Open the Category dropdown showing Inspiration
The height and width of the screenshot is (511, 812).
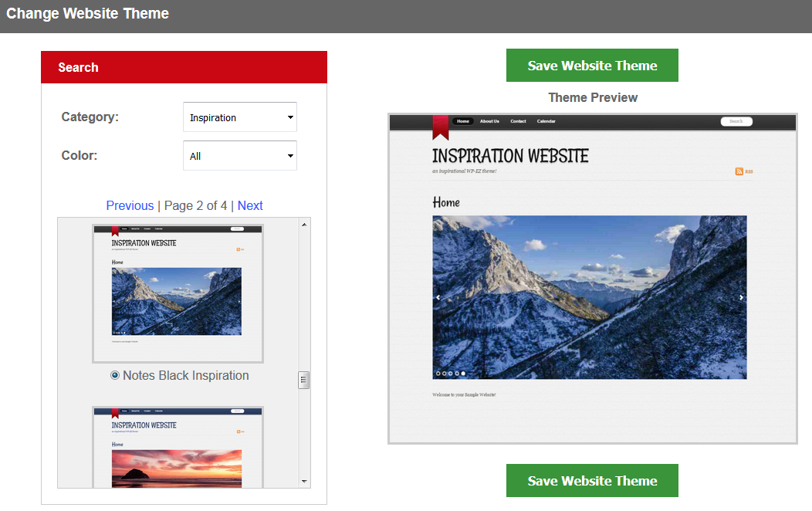click(240, 117)
